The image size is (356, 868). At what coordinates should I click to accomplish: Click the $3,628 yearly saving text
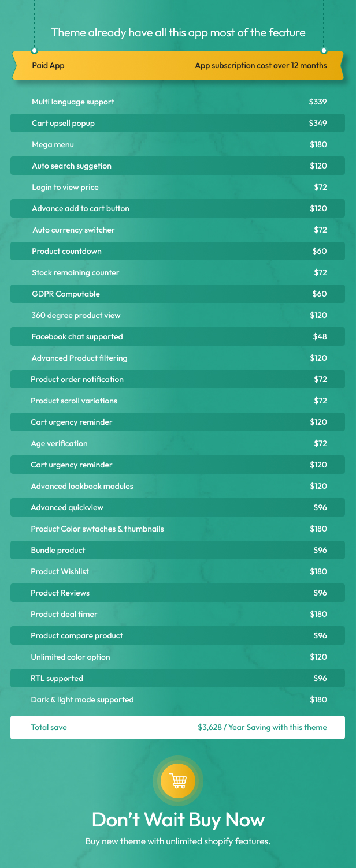click(x=262, y=727)
